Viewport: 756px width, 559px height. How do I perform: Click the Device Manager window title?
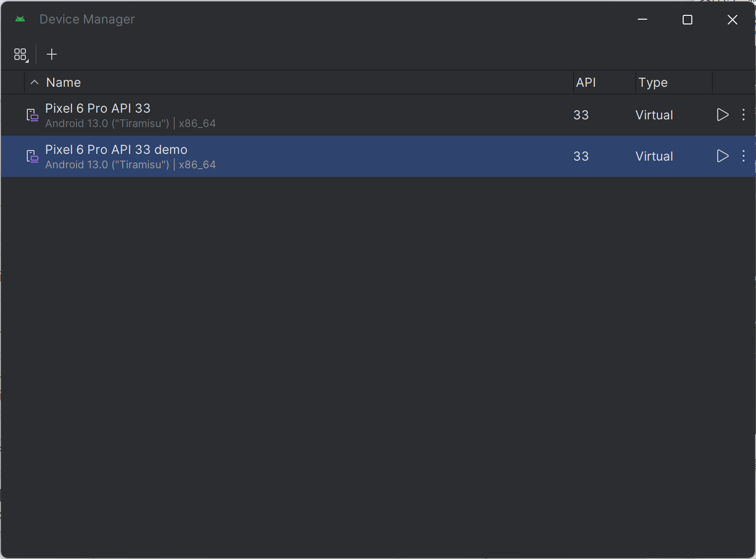[x=87, y=19]
